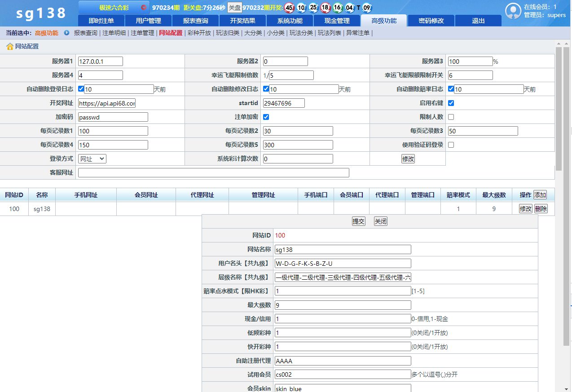Click the home icon beside 网站配置
Image resolution: width=572 pixels, height=392 pixels.
(x=10, y=46)
